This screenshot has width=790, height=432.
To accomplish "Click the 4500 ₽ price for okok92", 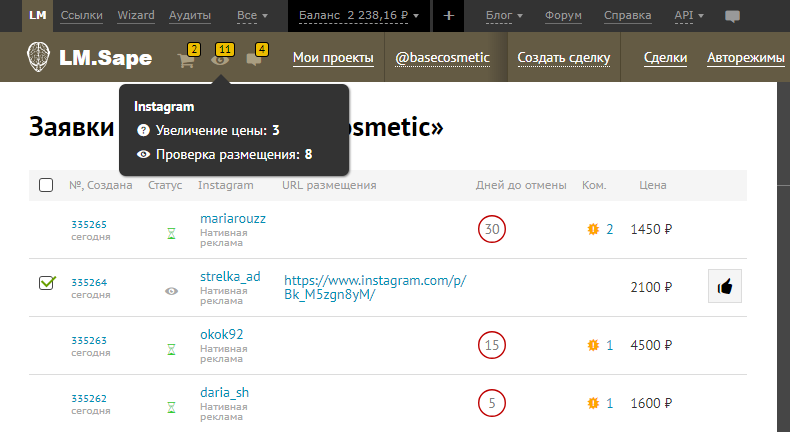I will coord(651,345).
